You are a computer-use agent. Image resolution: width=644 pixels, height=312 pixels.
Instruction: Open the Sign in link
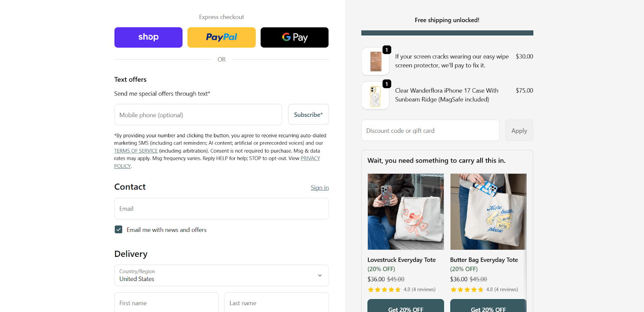tap(319, 187)
